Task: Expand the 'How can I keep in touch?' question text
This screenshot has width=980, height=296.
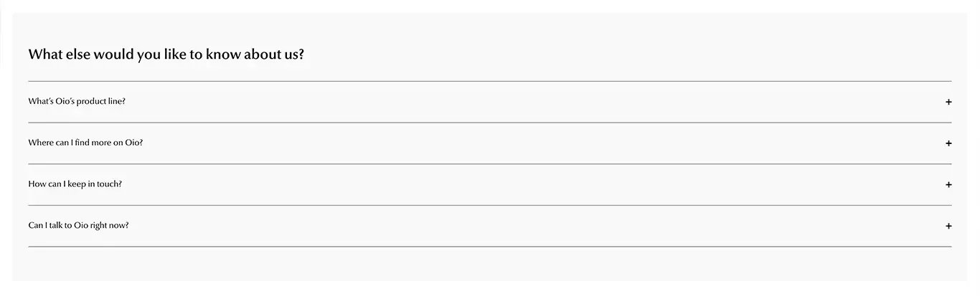Action: tap(75, 184)
